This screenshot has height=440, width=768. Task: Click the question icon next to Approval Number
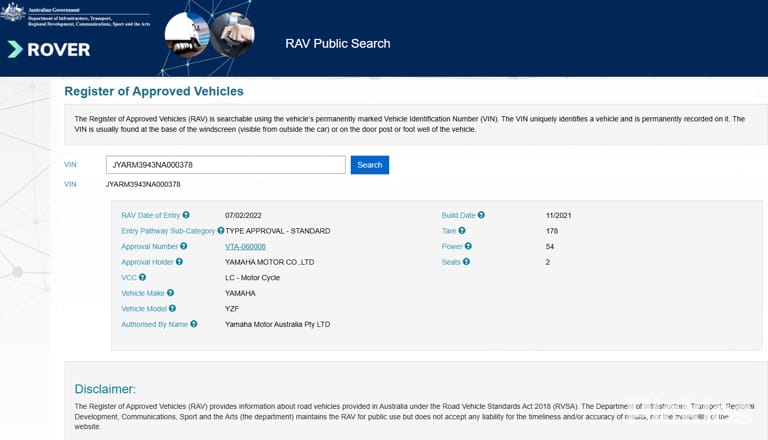(184, 246)
